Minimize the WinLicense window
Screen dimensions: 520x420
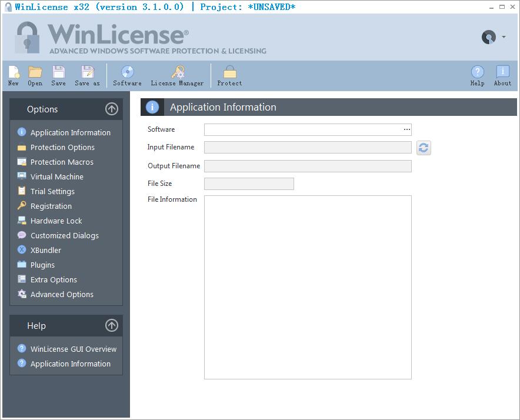coord(492,7)
